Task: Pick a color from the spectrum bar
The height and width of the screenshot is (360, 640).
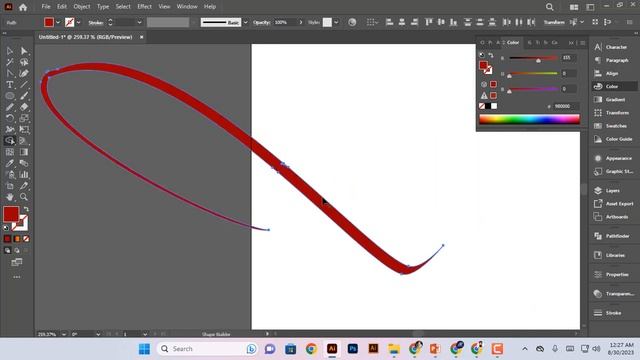Action: (x=529, y=119)
